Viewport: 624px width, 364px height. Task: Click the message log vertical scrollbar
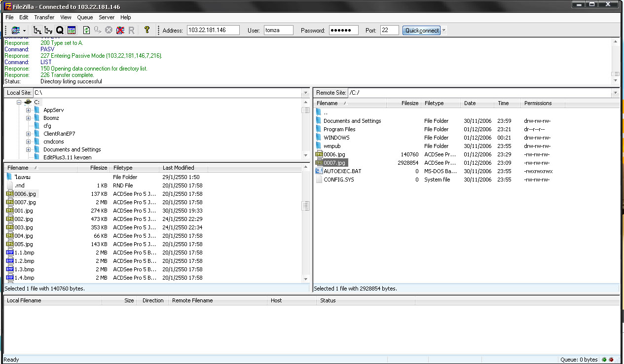point(615,61)
